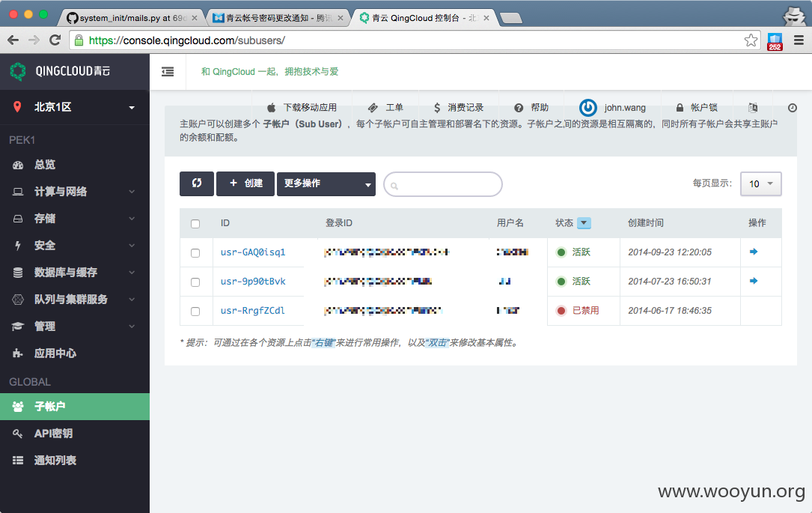The width and height of the screenshot is (812, 513).
Task: Click the arrow action for usr-GAQ0isq1
Action: click(x=754, y=252)
